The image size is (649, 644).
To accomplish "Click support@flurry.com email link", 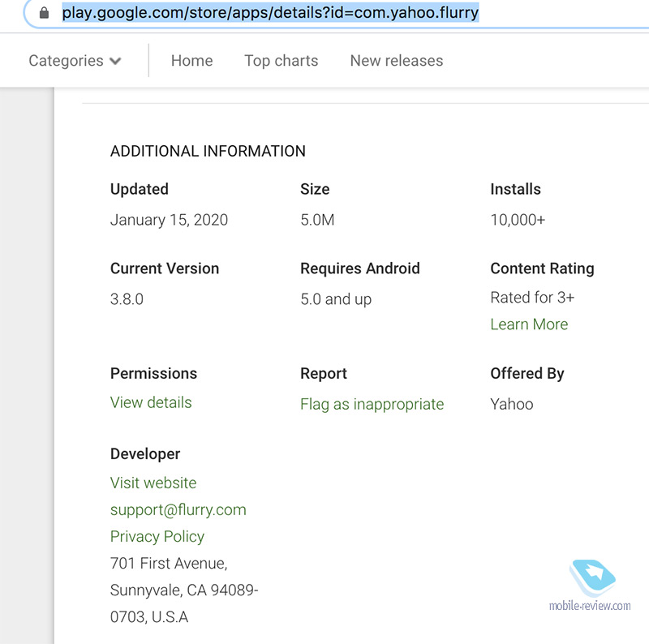I will (x=178, y=509).
